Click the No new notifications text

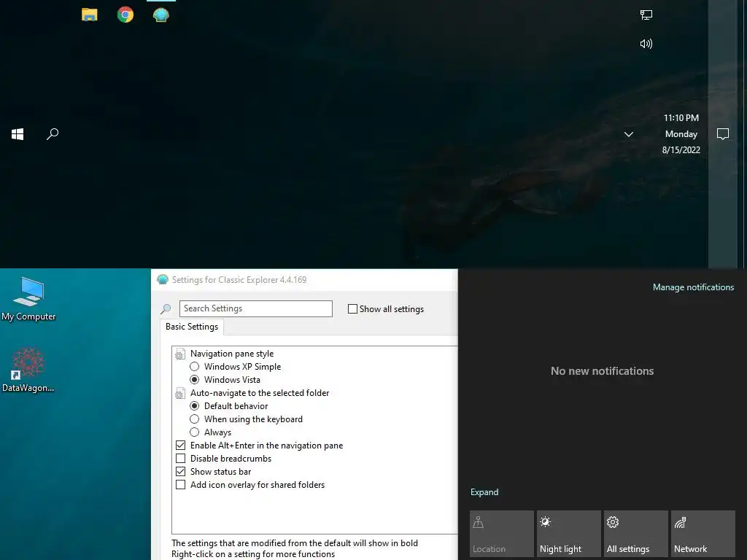coord(602,371)
